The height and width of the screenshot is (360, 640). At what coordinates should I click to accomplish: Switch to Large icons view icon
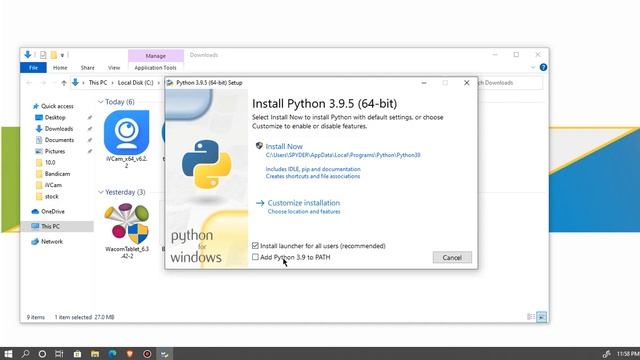(x=542, y=317)
